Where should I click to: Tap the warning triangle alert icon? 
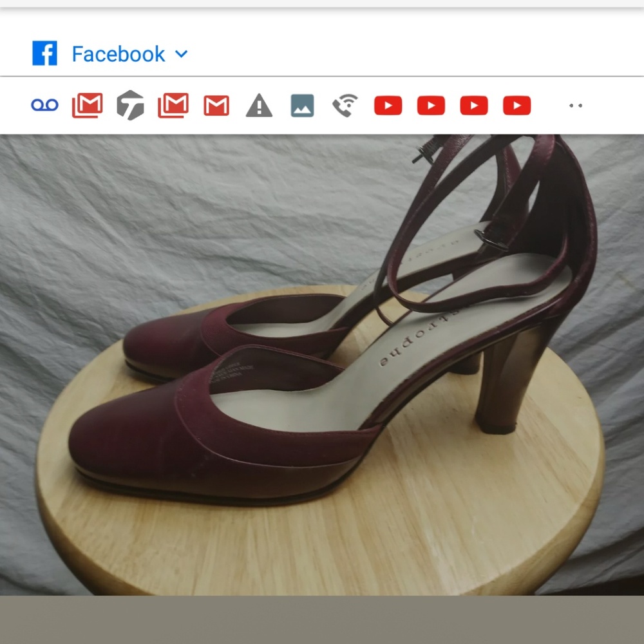click(x=259, y=105)
